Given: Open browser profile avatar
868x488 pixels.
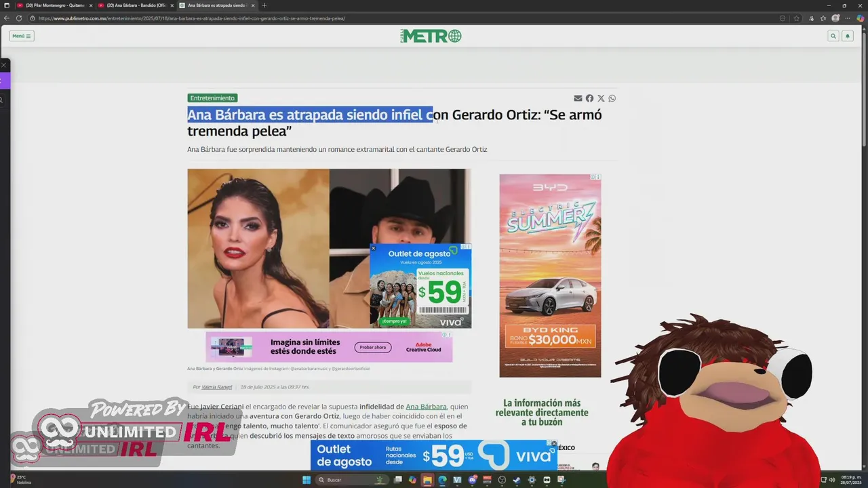Looking at the screenshot, I should tap(835, 18).
